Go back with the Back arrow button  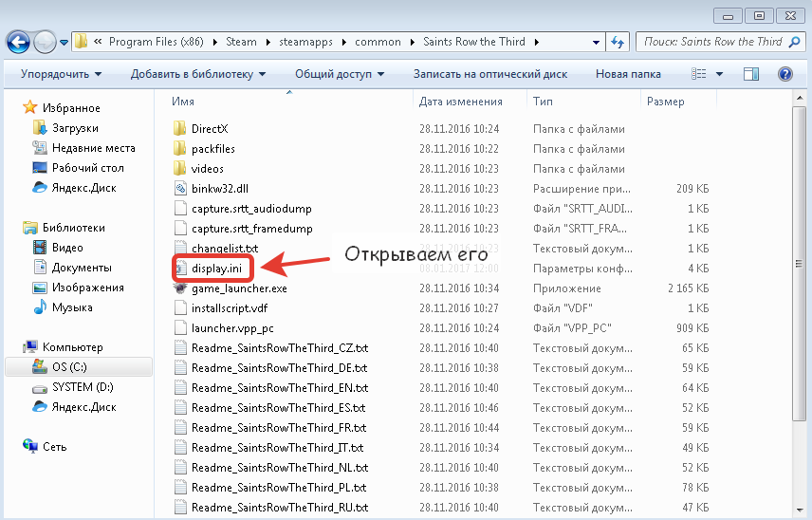18,42
